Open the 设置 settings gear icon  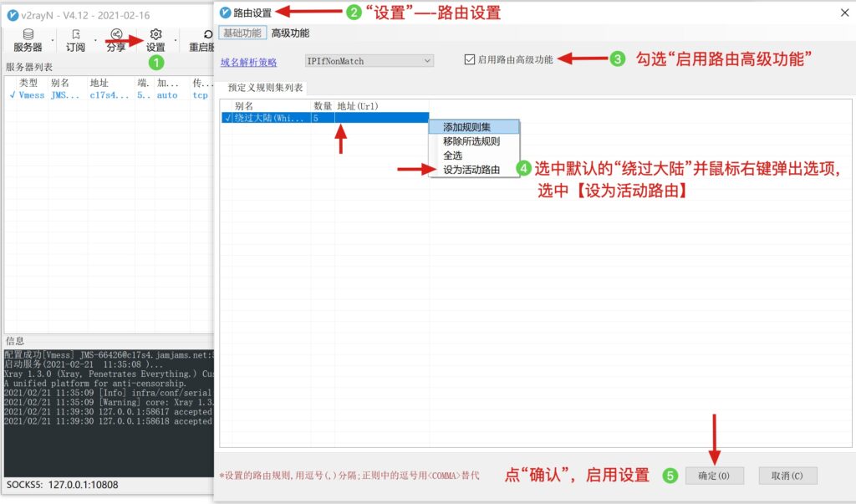(156, 40)
